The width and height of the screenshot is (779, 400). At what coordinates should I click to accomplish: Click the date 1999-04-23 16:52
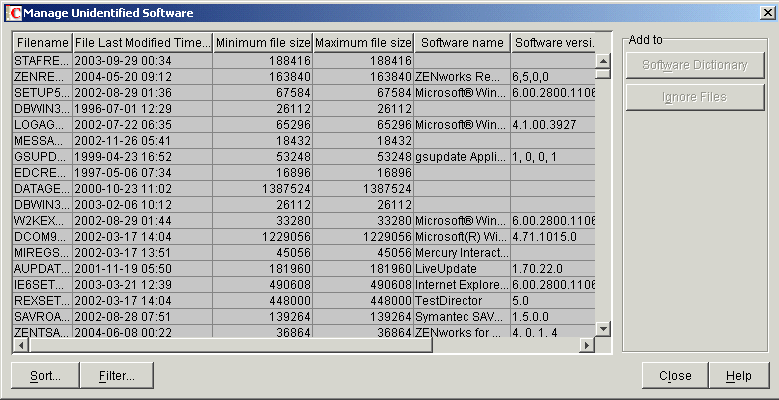click(143, 157)
